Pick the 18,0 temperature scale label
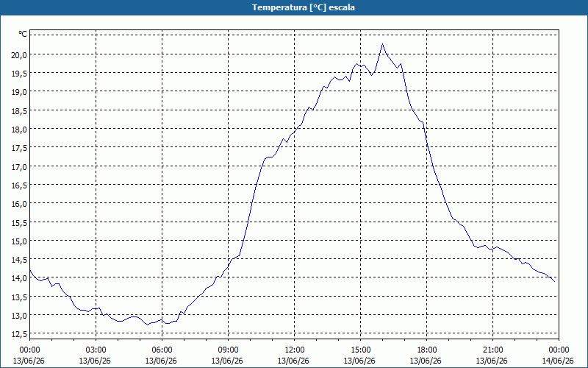588x368 pixels. click(20, 130)
